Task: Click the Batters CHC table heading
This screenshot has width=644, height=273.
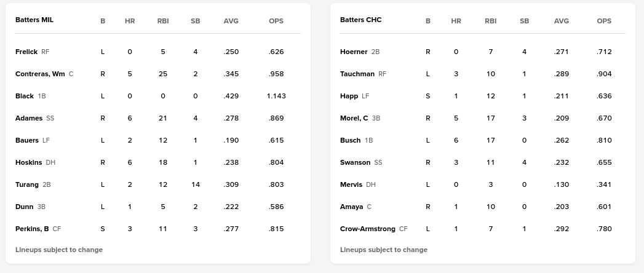Action: click(361, 20)
